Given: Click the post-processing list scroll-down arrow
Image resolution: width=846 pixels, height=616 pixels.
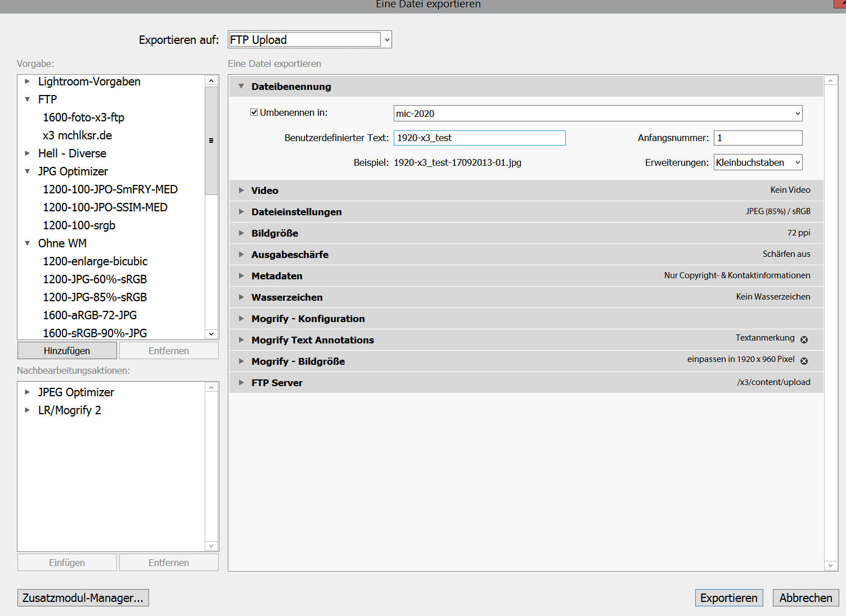Looking at the screenshot, I should [x=211, y=546].
